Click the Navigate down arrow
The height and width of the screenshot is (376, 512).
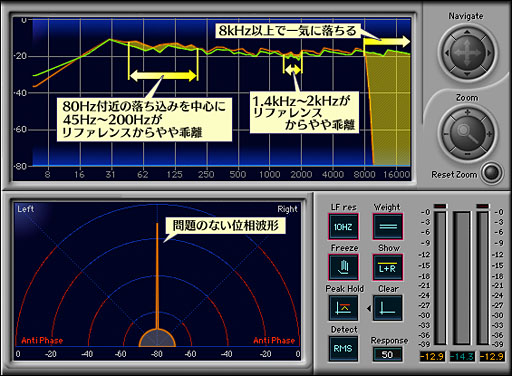pyautogui.click(x=467, y=74)
